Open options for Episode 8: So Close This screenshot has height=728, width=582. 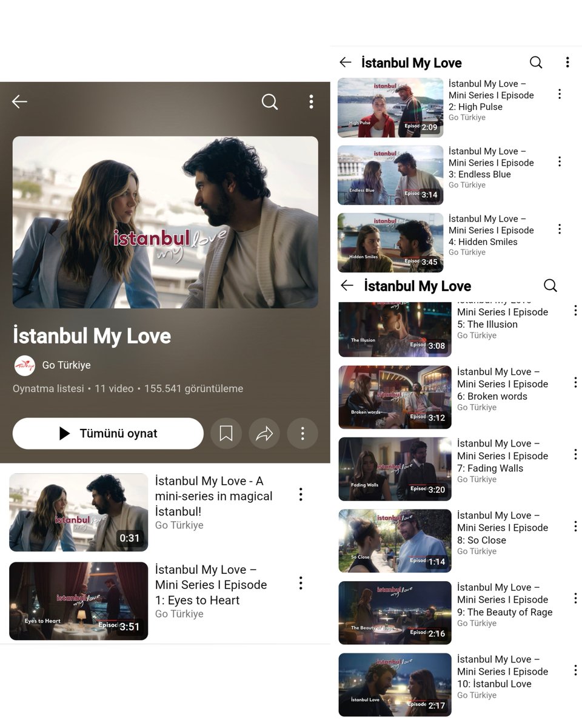click(x=575, y=526)
